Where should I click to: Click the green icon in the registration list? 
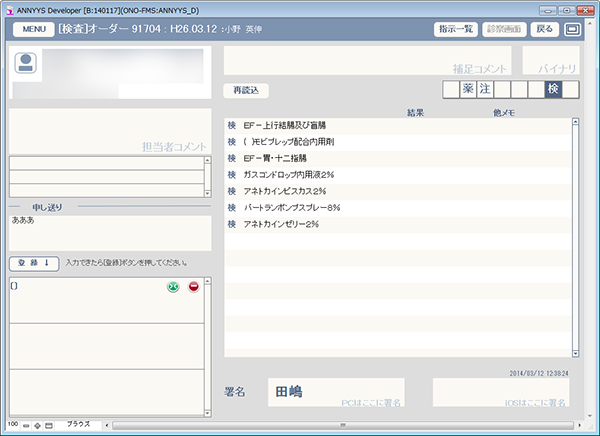[173, 287]
